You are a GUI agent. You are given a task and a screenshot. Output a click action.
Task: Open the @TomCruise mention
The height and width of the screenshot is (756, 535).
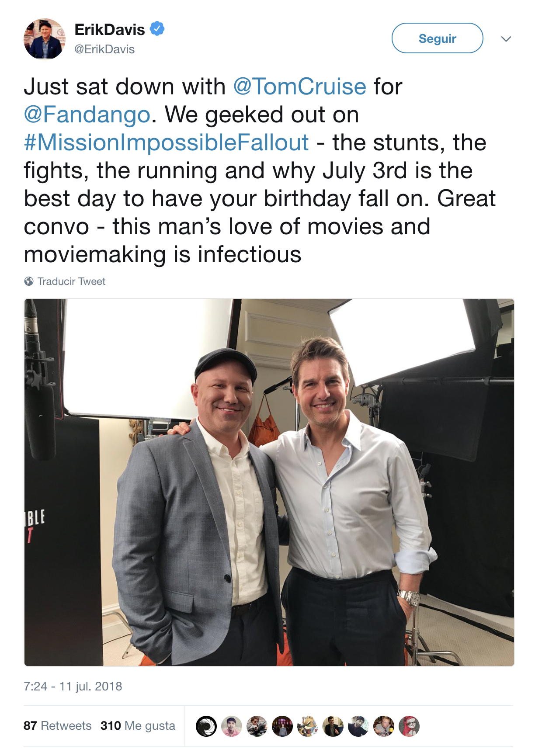coord(299,87)
